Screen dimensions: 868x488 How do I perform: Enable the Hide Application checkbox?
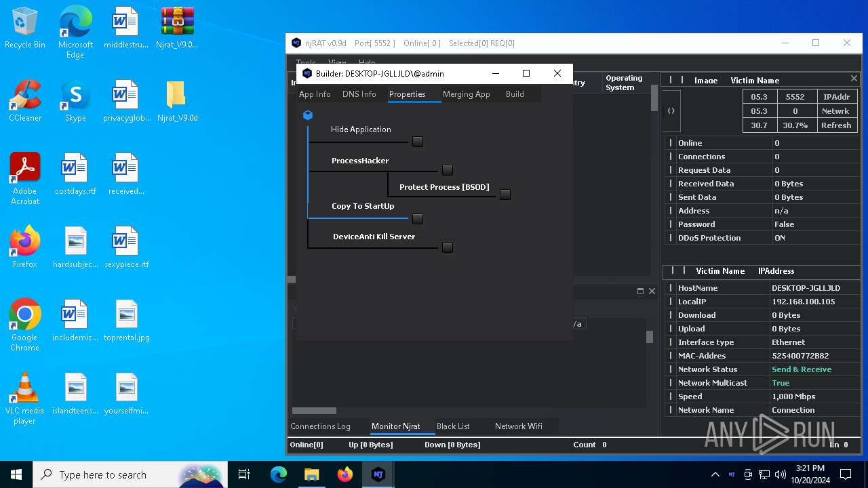pos(418,142)
